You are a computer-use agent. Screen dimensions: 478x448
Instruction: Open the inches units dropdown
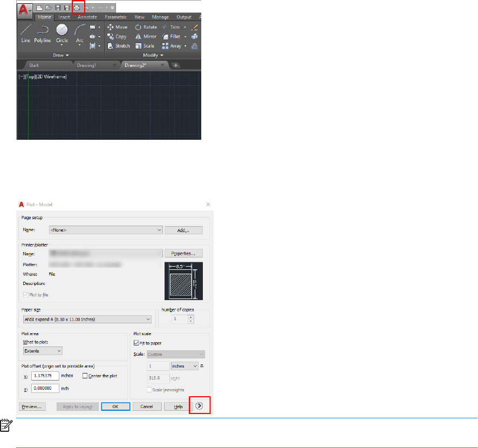tap(185, 366)
